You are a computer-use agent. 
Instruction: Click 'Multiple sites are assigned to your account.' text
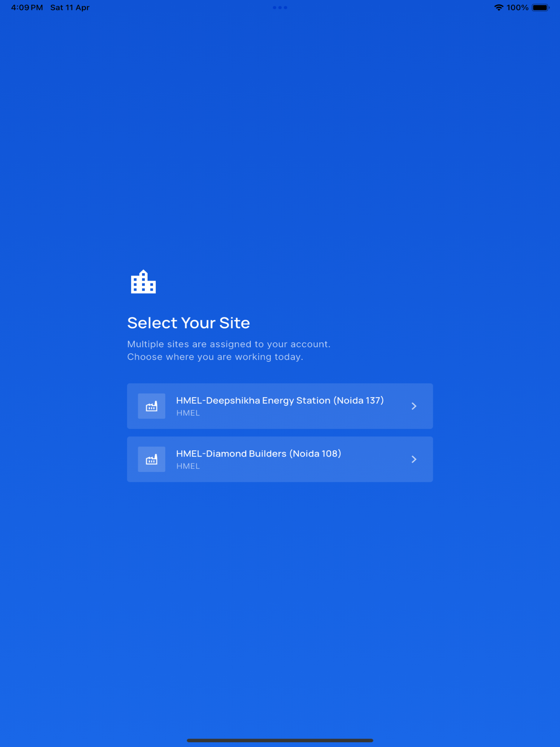point(229,344)
